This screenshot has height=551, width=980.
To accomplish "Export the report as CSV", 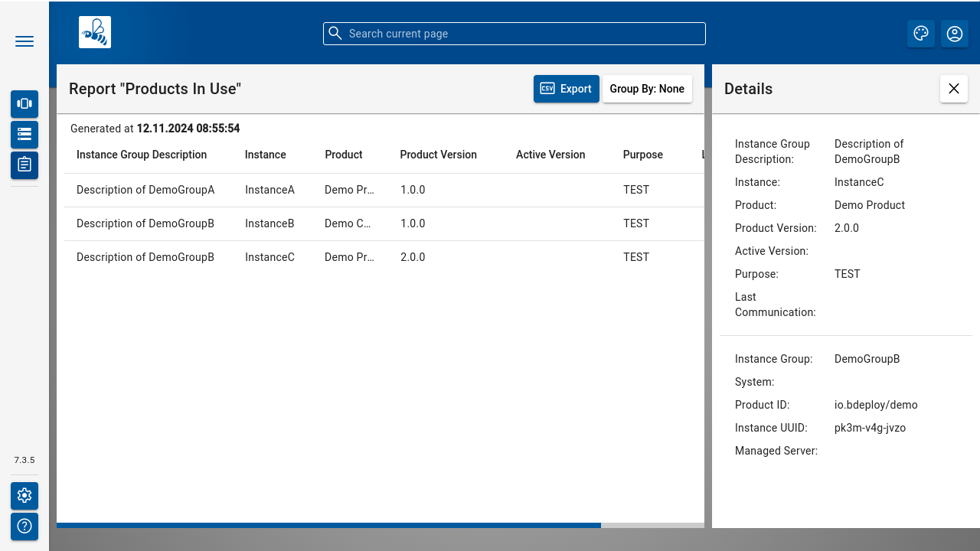I will coord(567,89).
